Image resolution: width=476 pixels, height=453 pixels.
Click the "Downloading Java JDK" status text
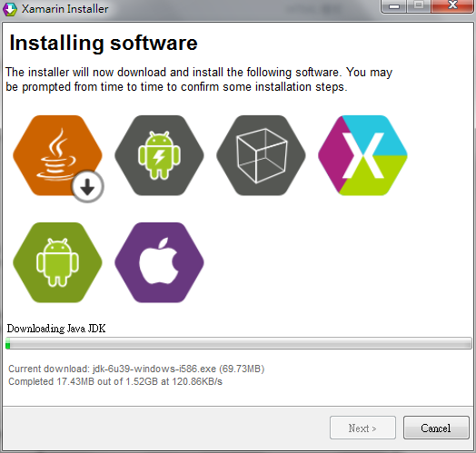click(56, 329)
